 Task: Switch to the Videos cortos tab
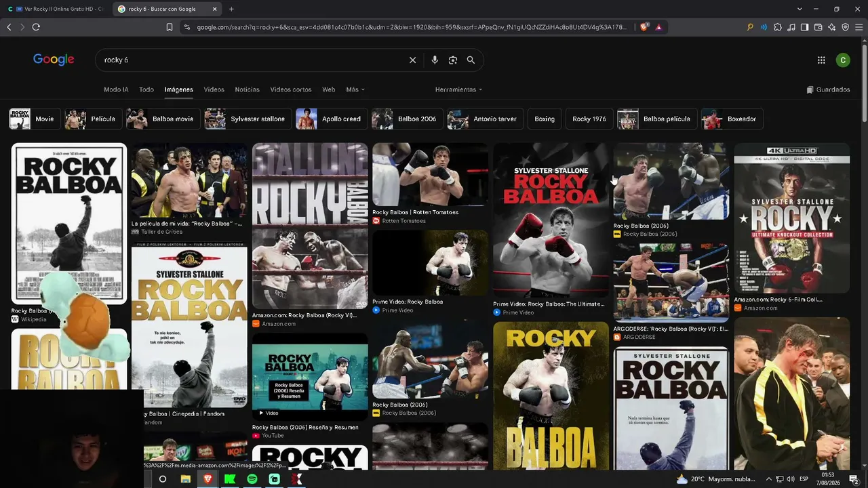click(x=291, y=89)
